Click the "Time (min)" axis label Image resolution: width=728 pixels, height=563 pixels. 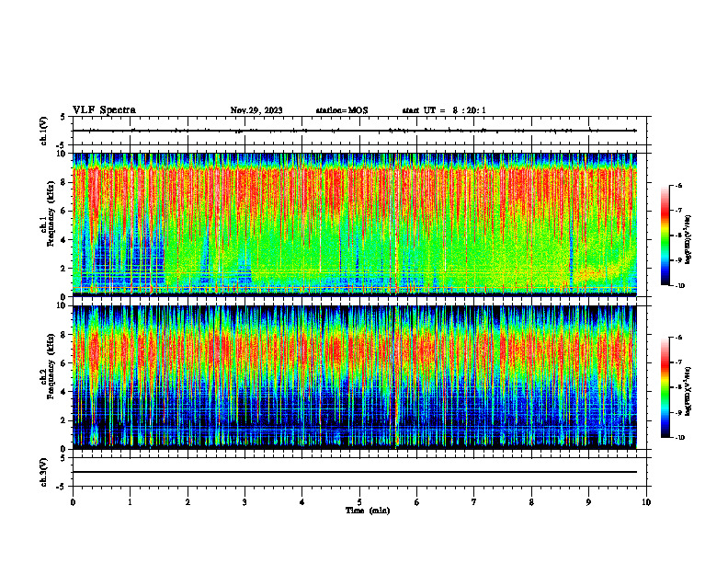click(368, 511)
